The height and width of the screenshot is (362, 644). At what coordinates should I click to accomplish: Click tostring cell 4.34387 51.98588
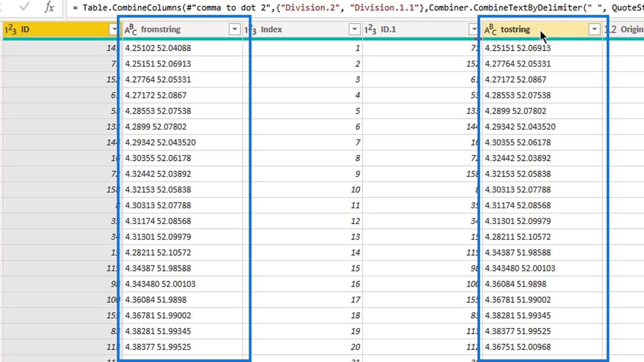coord(542,253)
